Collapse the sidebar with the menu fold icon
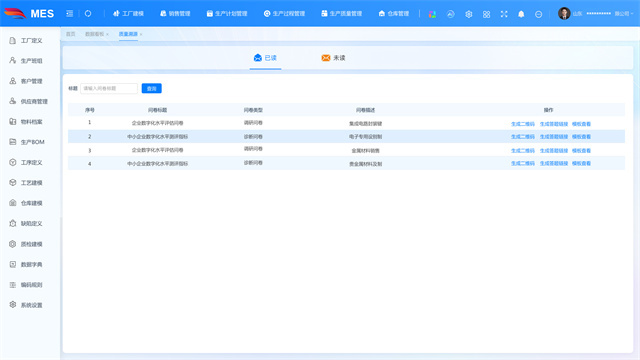This screenshot has width=640, height=360. point(69,13)
